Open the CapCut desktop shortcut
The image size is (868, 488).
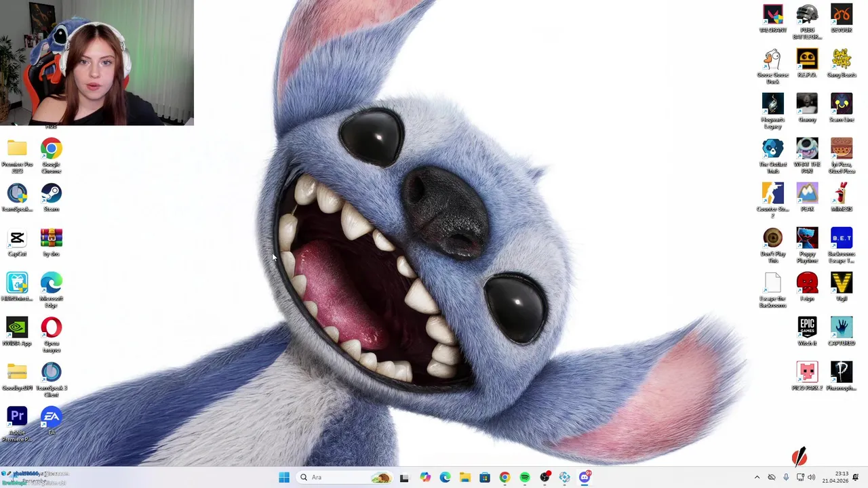pyautogui.click(x=17, y=243)
